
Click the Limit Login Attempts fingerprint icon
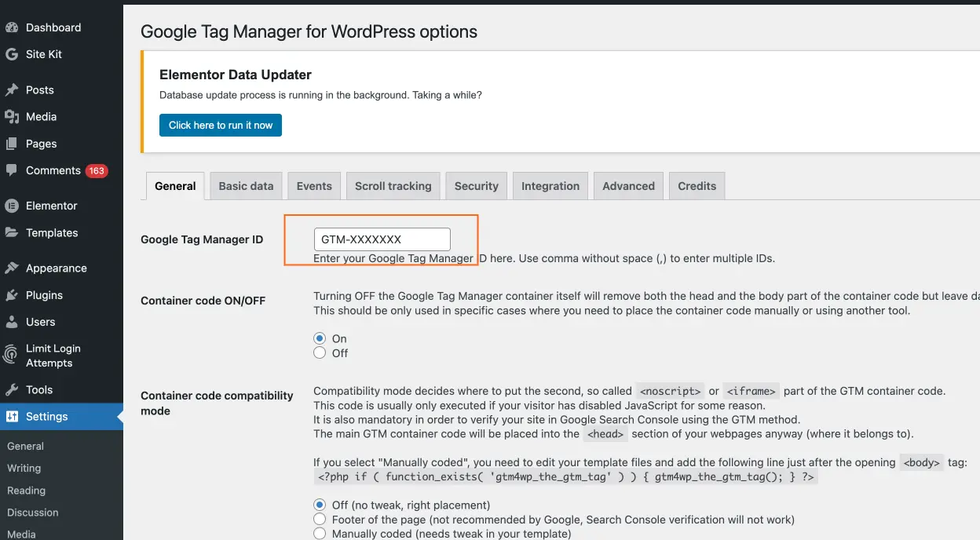[x=12, y=356]
